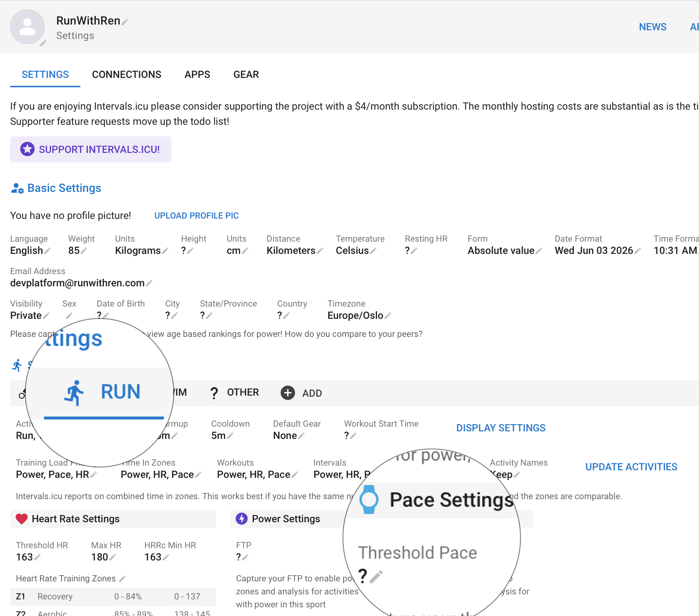Click the Power Settings header
699x616 pixels.
[286, 519]
